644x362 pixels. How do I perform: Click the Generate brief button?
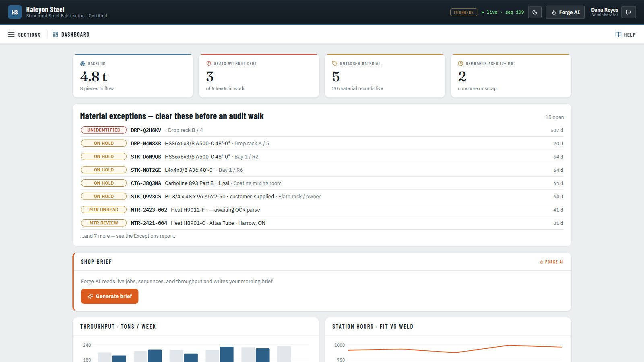pyautogui.click(x=109, y=296)
